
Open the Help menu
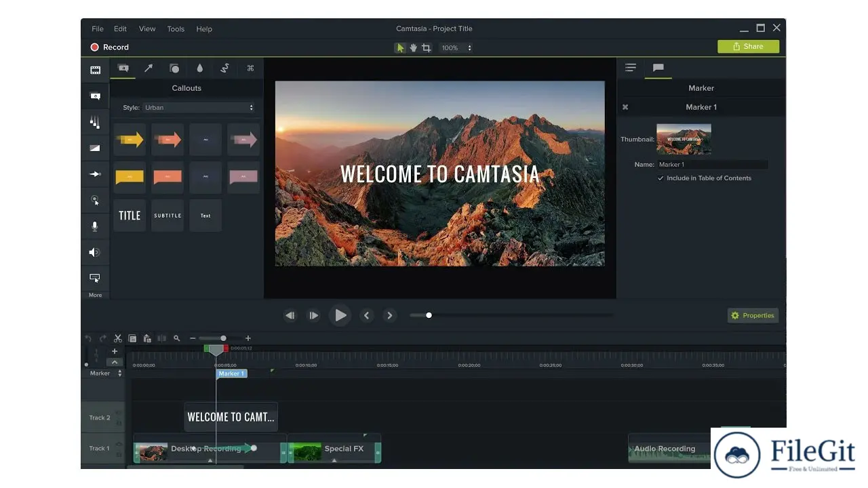pyautogui.click(x=204, y=29)
